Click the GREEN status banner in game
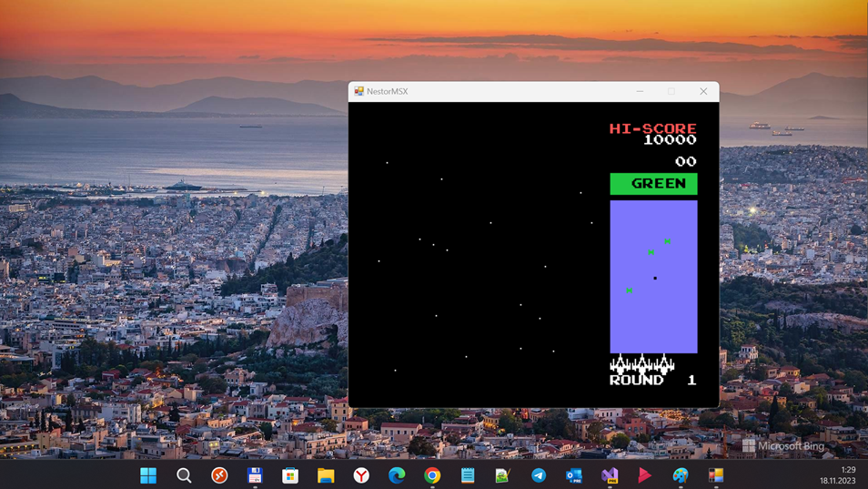 pos(654,184)
